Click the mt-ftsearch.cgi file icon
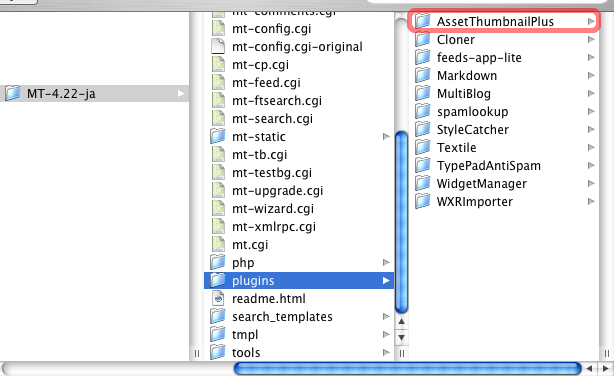The image size is (614, 376). (x=218, y=101)
